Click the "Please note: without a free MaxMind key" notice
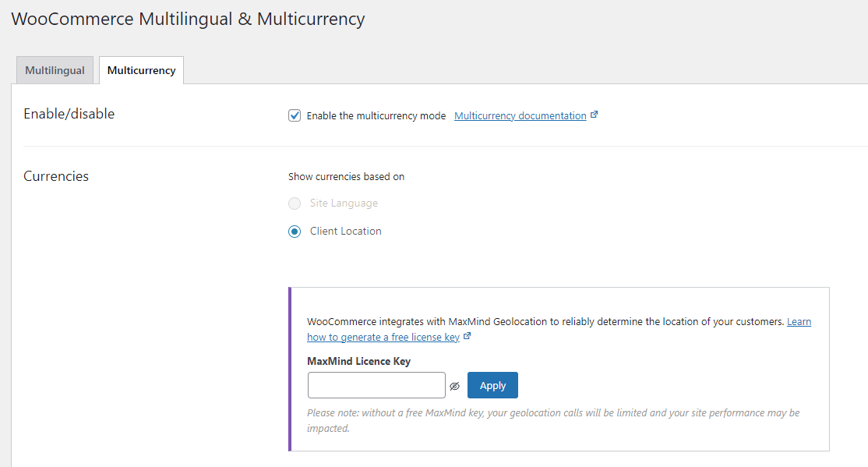 (553, 420)
